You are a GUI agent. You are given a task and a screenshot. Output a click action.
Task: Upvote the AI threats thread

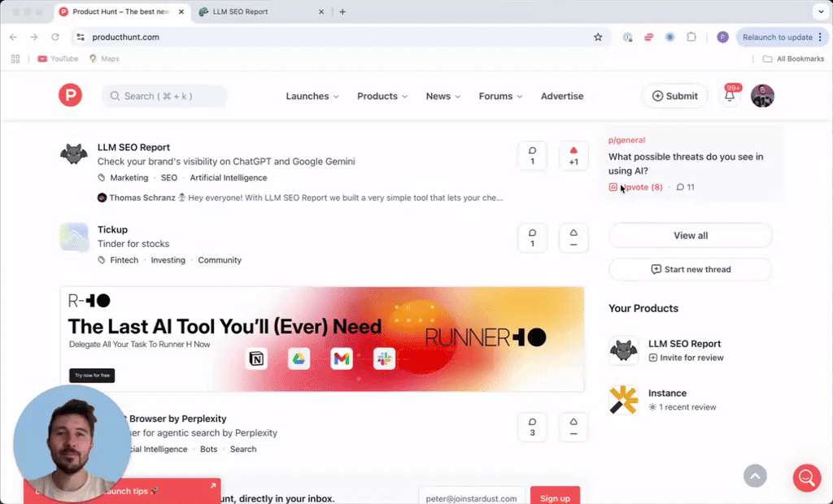[636, 187]
